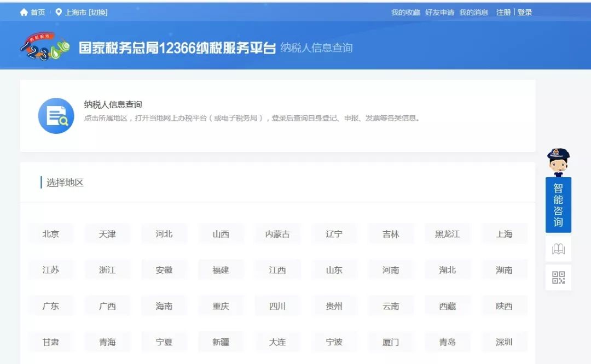Select the 上海 region

pos(504,233)
